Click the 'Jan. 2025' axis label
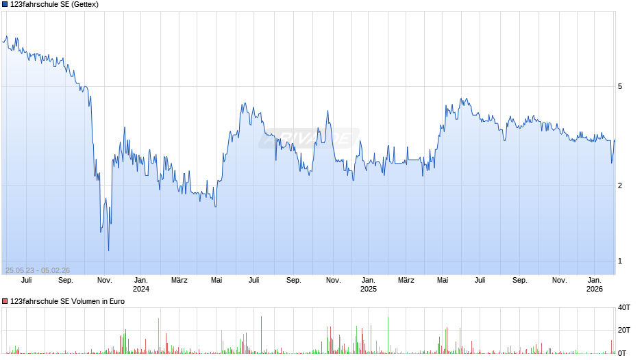This screenshot has height=360, width=644. tap(369, 285)
